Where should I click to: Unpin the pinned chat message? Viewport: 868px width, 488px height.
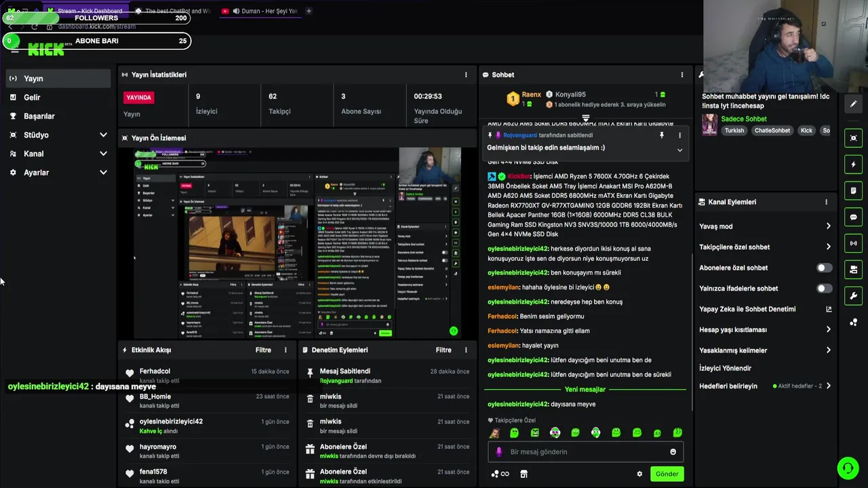tap(662, 136)
